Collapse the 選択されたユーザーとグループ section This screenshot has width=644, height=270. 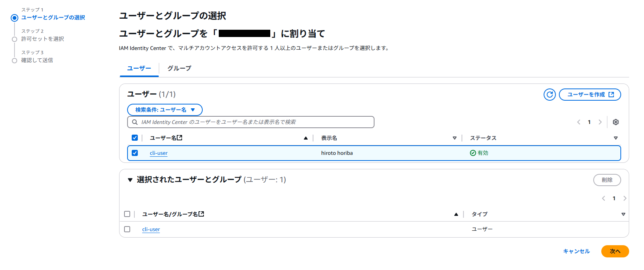click(130, 180)
